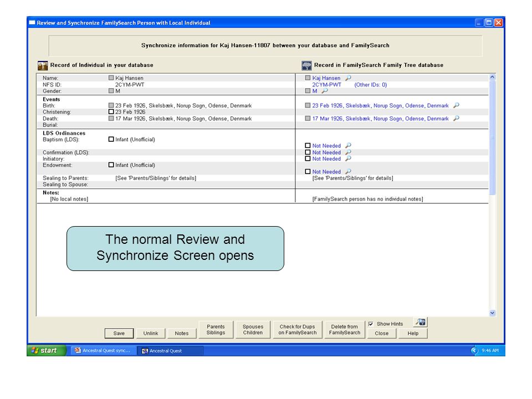Click local Sealing to Parents details text
Image resolution: width=532 pixels, height=399 pixels.
coord(156,178)
